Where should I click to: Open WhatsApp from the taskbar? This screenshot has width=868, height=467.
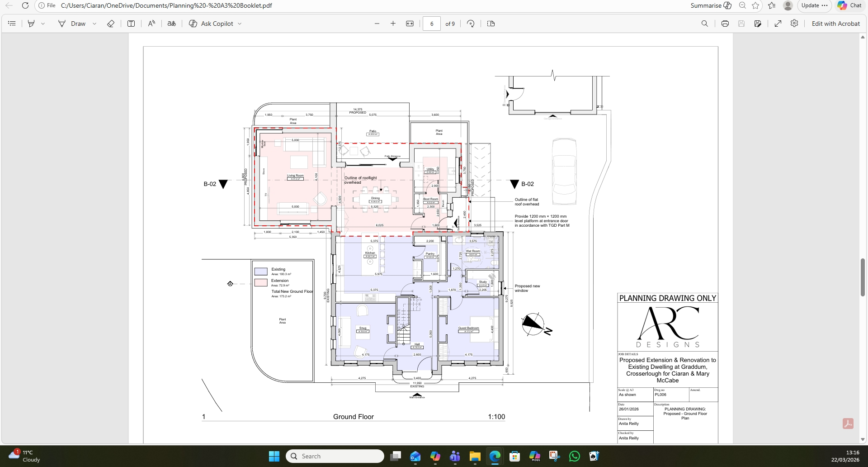(575, 456)
